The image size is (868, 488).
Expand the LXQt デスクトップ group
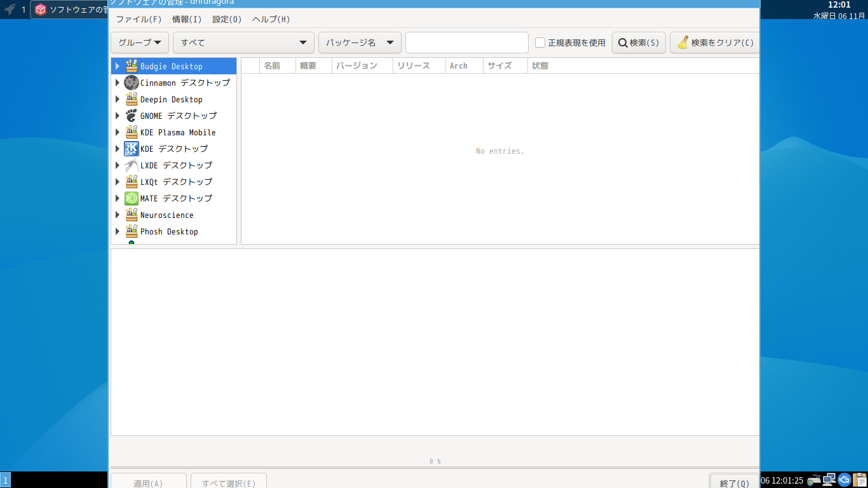118,182
